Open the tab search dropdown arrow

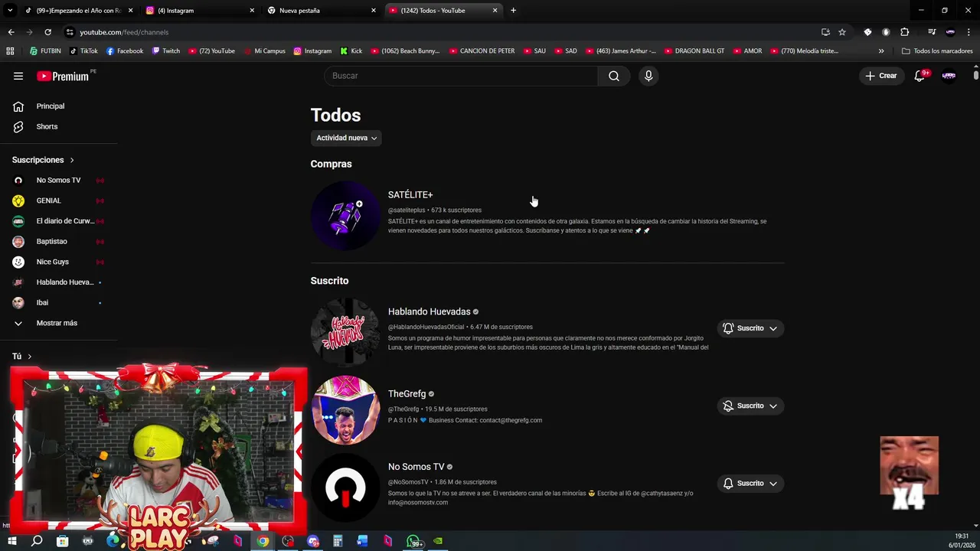[x=10, y=11]
